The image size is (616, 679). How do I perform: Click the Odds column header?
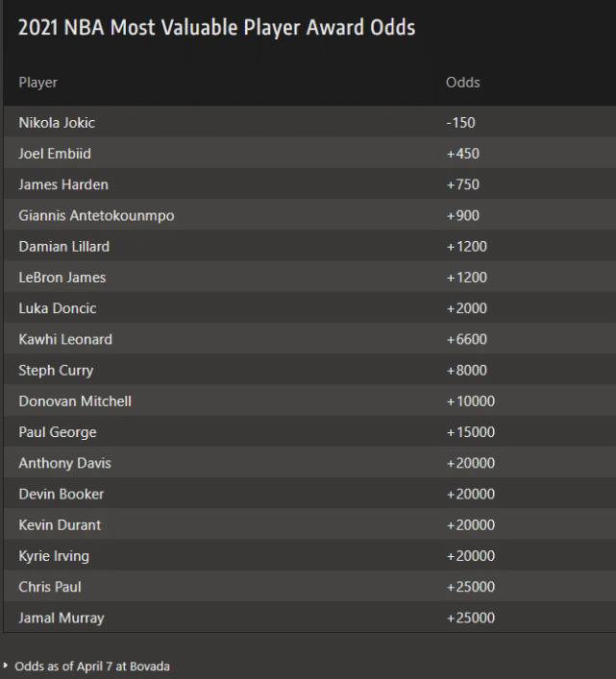pyautogui.click(x=462, y=83)
